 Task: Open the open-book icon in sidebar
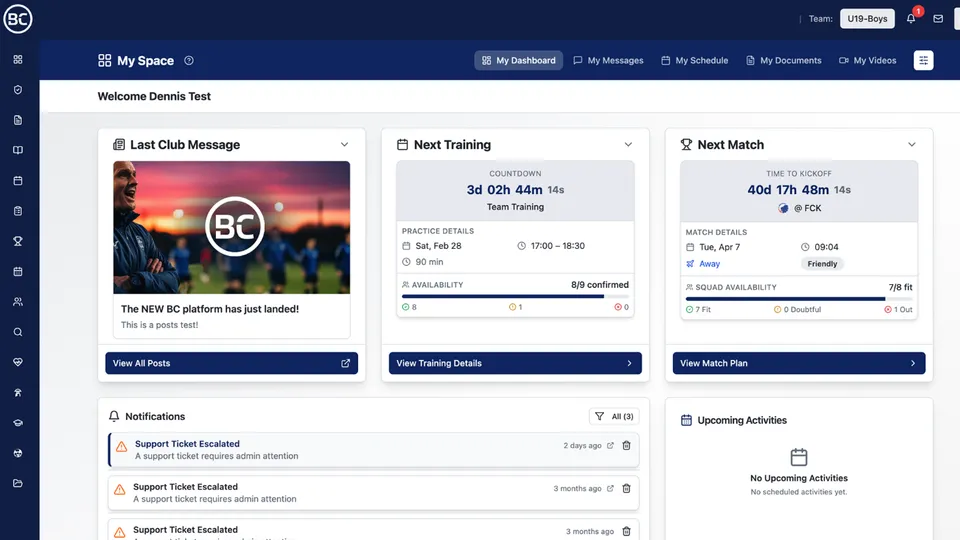pyautogui.click(x=18, y=150)
